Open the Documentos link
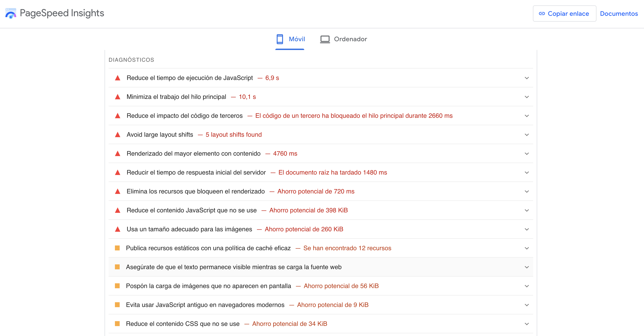This screenshot has width=644, height=336. click(x=619, y=14)
